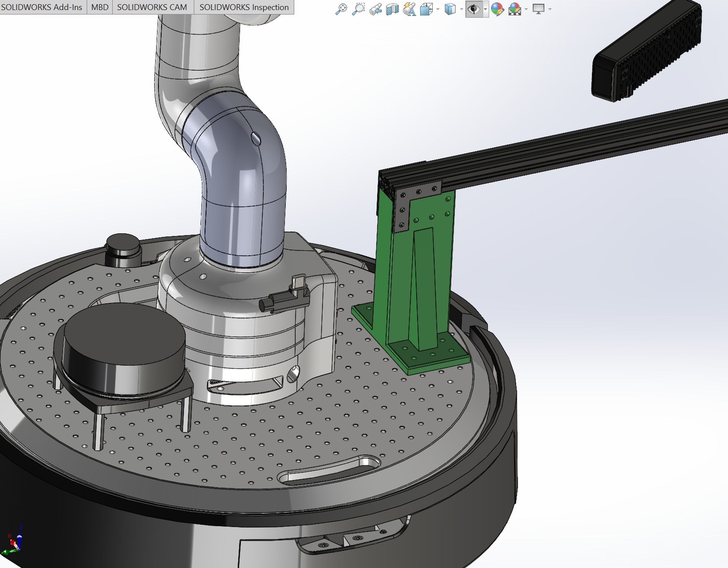This screenshot has width=728, height=568.
Task: Expand the Apply Scene dropdown arrow
Action: (526, 9)
